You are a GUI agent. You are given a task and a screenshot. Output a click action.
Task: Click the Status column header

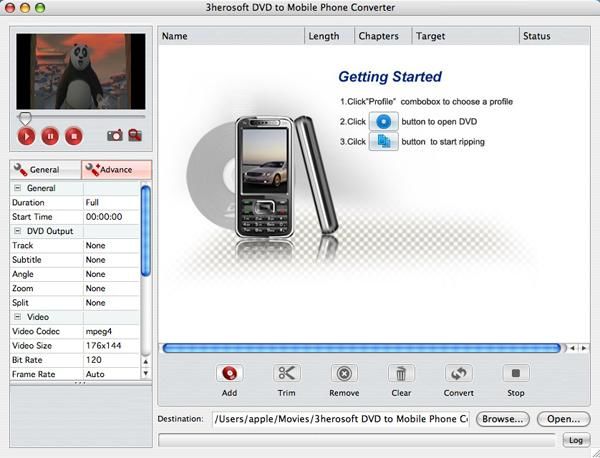click(x=554, y=36)
